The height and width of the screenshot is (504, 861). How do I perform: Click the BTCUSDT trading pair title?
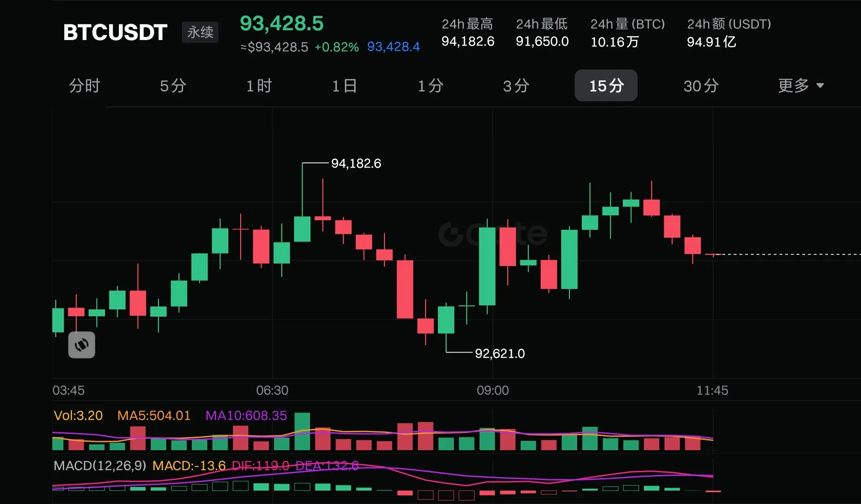tap(115, 32)
